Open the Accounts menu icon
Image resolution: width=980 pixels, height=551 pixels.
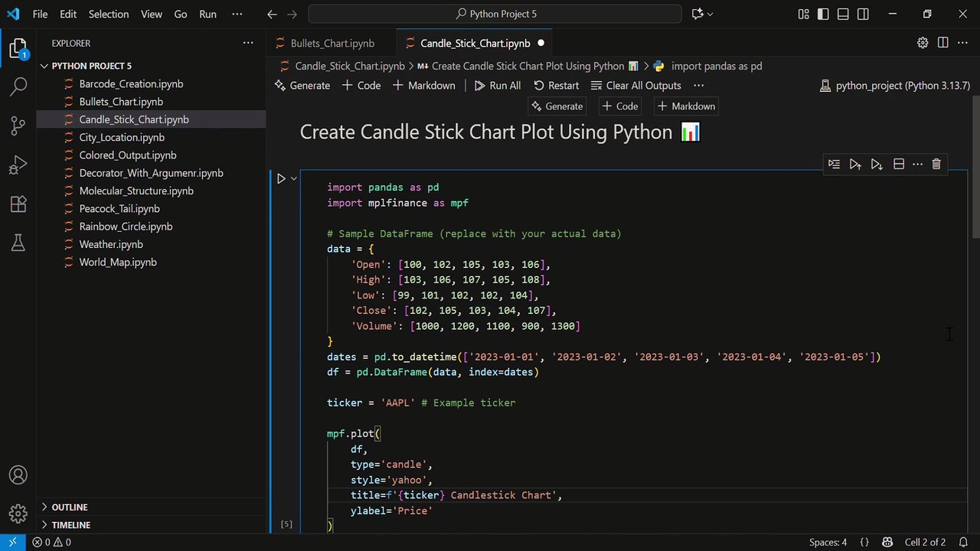click(18, 475)
